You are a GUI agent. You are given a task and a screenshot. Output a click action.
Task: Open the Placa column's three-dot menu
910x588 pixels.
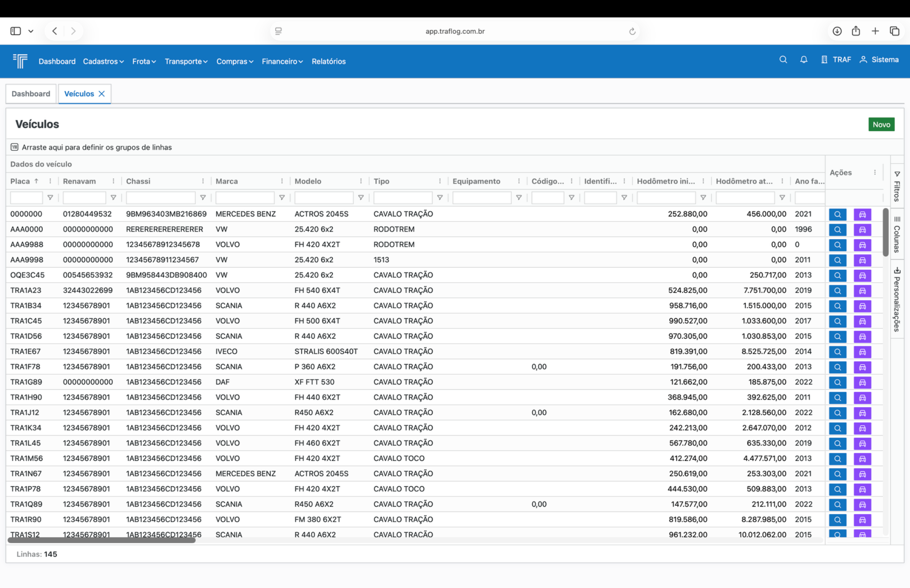tap(50, 181)
